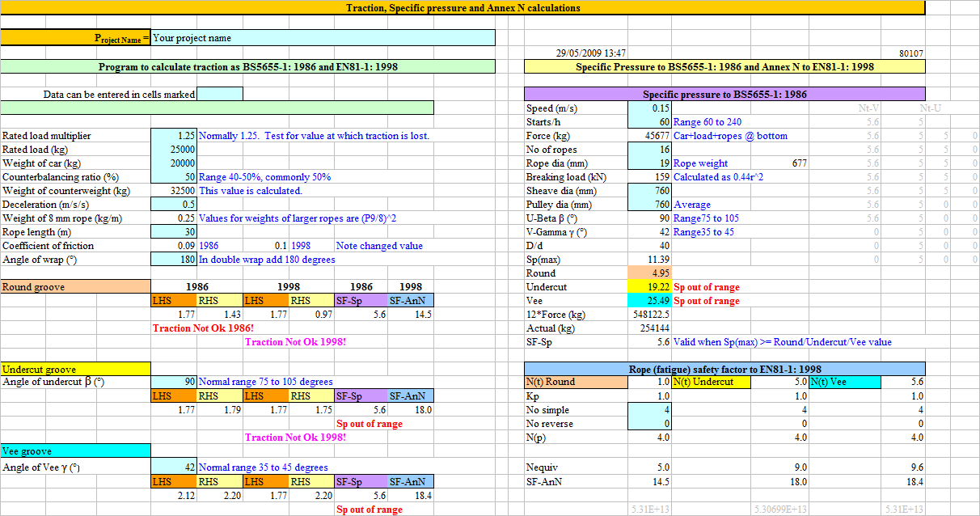Select the Rope (fatigue) safety factor header
This screenshot has width=980, height=516.
[x=724, y=369]
